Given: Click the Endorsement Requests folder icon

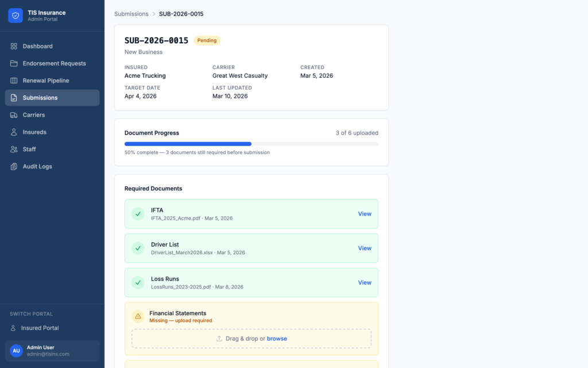Looking at the screenshot, I should click(x=14, y=63).
